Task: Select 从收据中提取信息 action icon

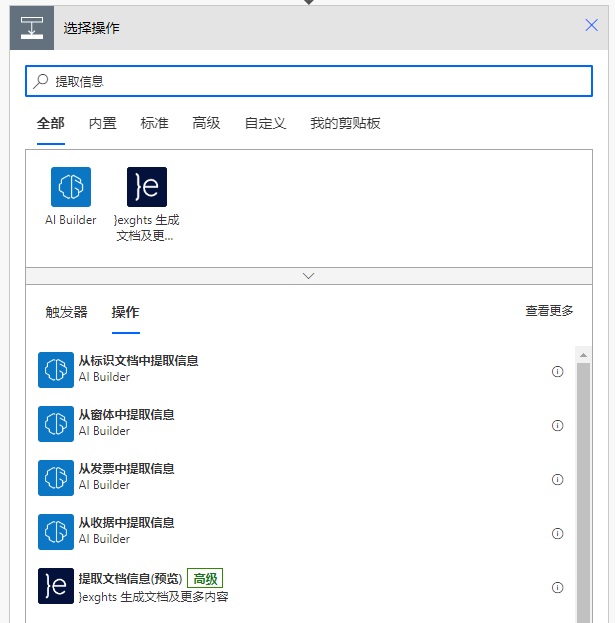Action: coord(56,532)
